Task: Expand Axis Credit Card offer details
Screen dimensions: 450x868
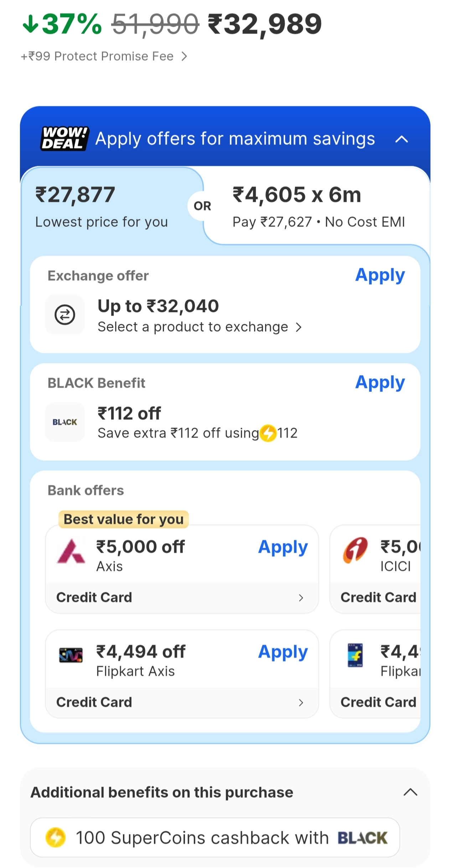Action: pos(301,598)
